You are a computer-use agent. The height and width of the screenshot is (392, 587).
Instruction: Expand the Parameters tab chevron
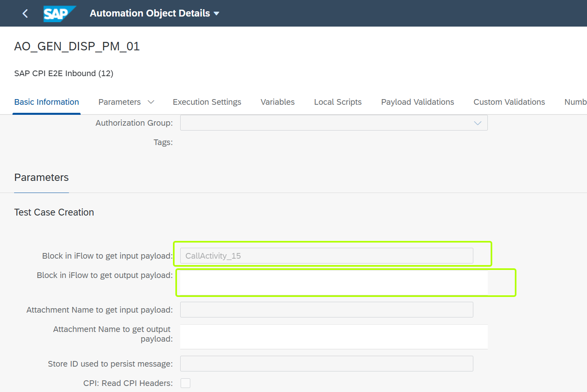point(151,102)
